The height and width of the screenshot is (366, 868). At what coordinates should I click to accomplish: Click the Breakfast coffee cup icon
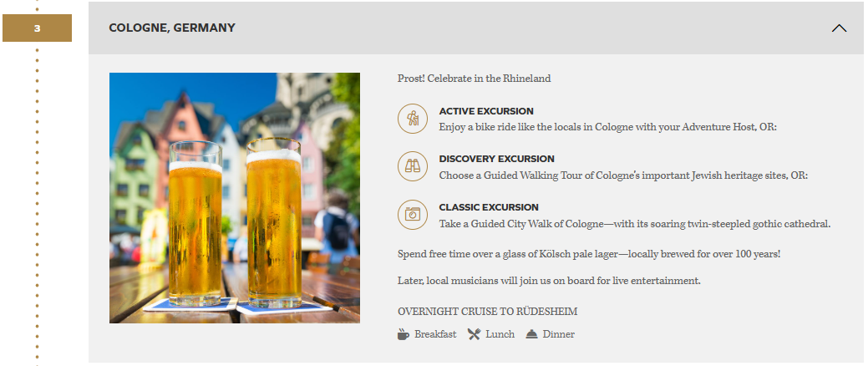click(x=404, y=334)
